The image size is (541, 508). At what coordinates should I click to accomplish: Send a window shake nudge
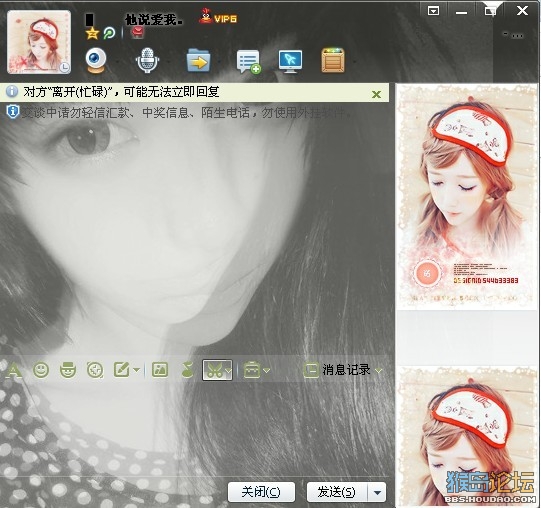tap(95, 370)
